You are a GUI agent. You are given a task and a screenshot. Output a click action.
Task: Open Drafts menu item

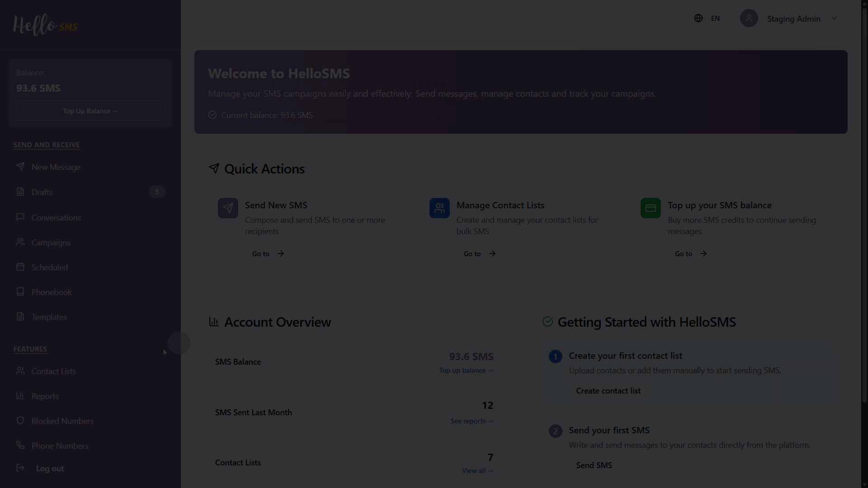42,192
